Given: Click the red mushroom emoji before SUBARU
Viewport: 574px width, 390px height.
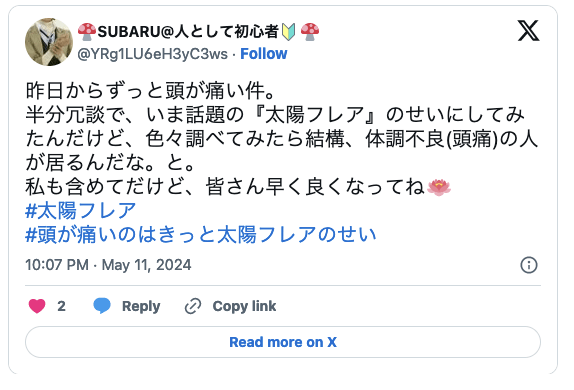Looking at the screenshot, I should [x=87, y=31].
